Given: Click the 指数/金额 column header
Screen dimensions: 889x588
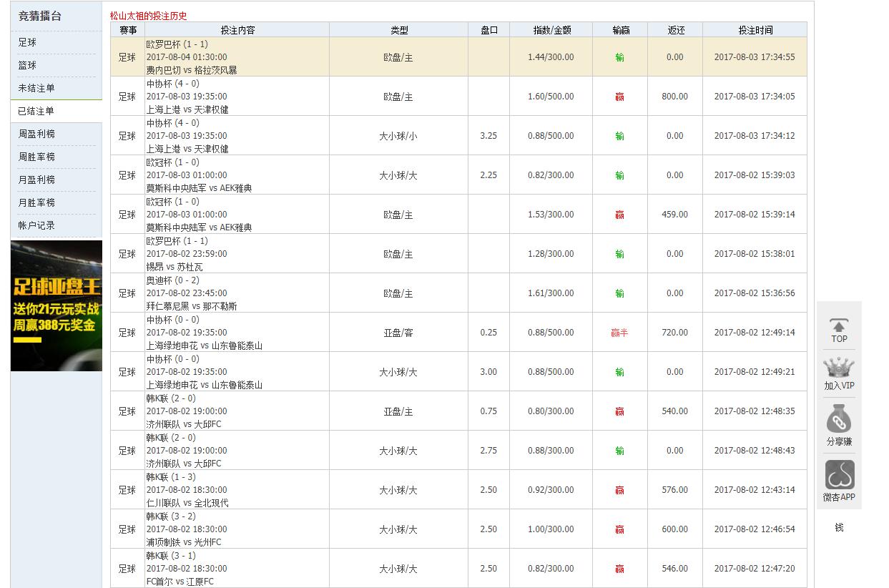Looking at the screenshot, I should (551, 30).
